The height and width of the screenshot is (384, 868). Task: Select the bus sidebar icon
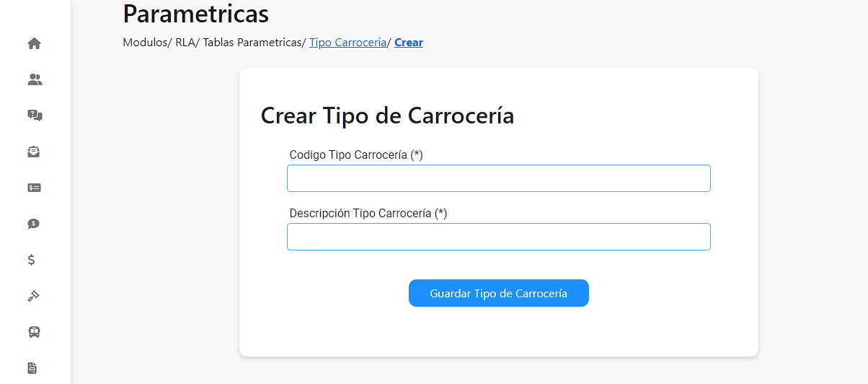coord(34,332)
